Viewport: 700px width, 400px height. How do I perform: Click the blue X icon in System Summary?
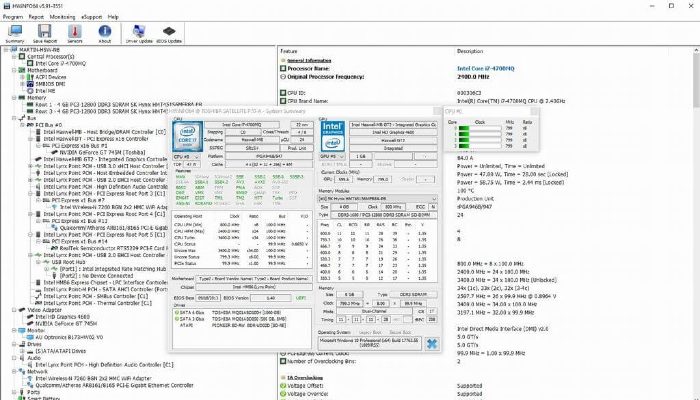point(431,343)
